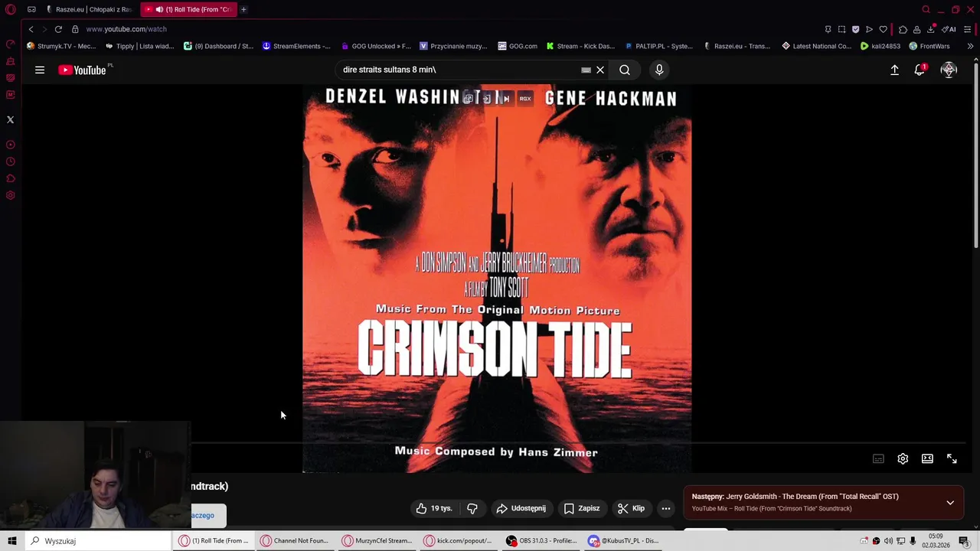
Task: Open X (Twitter) in Opera sidebar
Action: pyautogui.click(x=11, y=119)
